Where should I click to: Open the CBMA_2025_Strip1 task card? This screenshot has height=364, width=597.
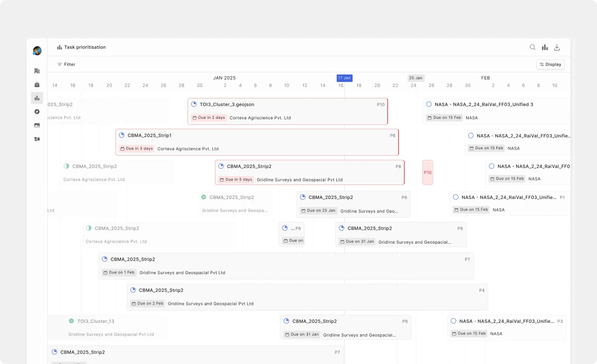257,142
